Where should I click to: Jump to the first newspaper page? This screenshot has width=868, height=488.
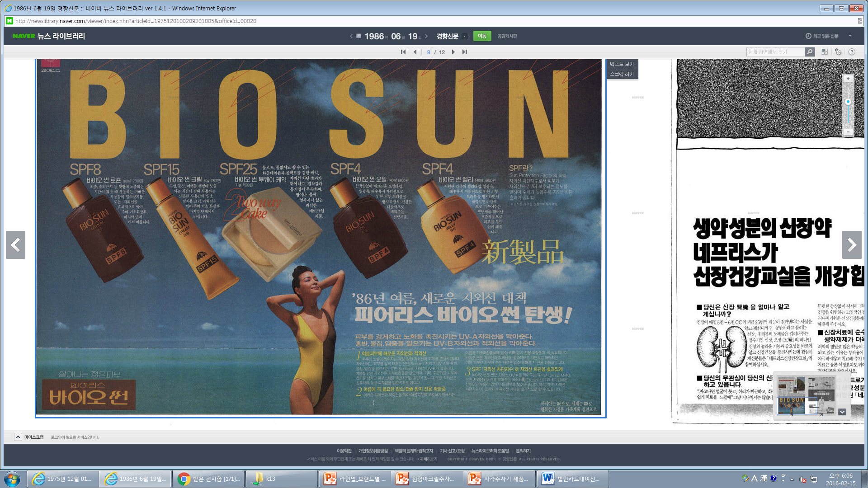click(x=403, y=52)
